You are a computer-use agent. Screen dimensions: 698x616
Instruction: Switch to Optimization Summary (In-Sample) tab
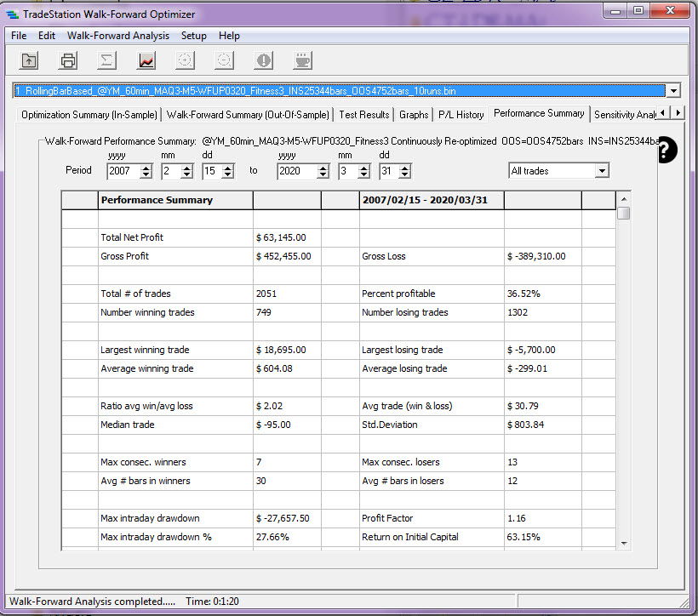pyautogui.click(x=89, y=115)
